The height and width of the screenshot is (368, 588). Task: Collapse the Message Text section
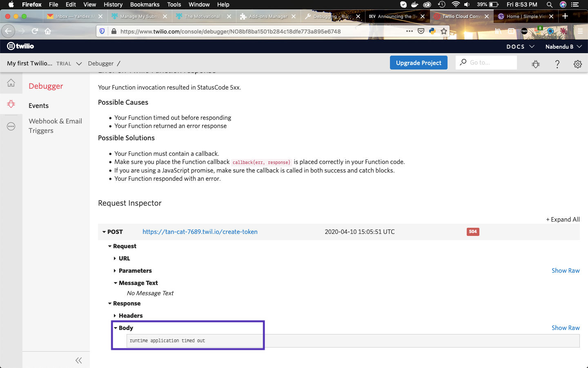click(116, 283)
